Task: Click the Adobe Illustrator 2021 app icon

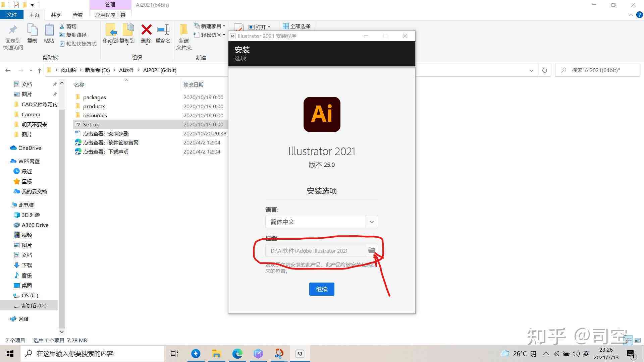Action: 322,114
